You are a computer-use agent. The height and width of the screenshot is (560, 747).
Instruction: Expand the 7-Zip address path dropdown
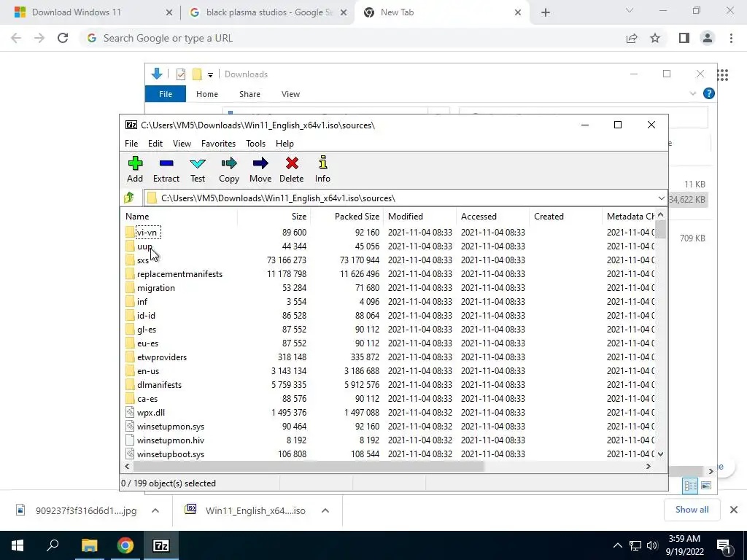(661, 198)
